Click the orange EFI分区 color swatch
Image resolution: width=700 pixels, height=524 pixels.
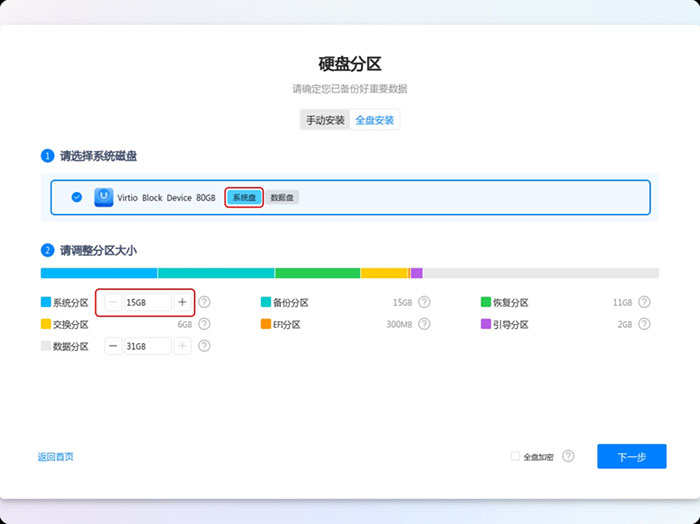click(x=266, y=324)
